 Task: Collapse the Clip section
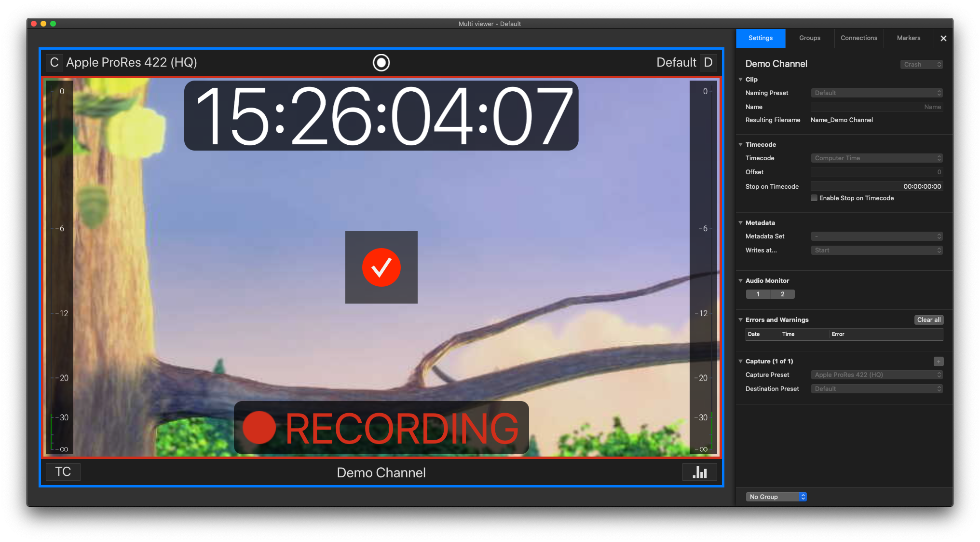point(741,80)
